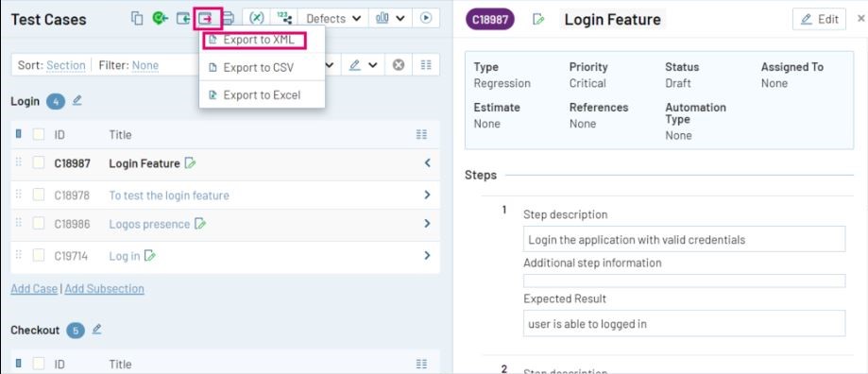Close the case details panel
Screen dimensions: 868x374
point(860,18)
